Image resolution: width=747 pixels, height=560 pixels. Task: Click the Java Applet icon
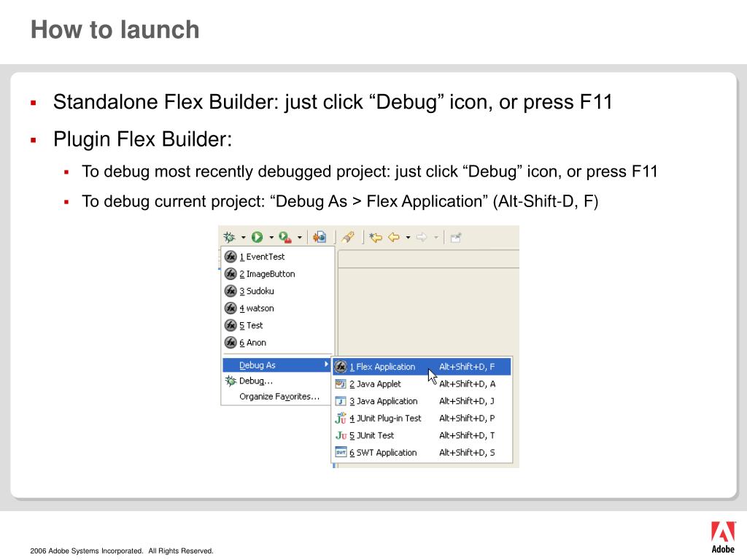point(341,384)
